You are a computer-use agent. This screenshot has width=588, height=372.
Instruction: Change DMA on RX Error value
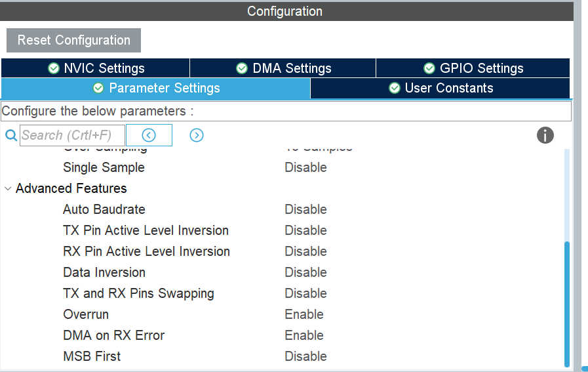click(x=304, y=335)
